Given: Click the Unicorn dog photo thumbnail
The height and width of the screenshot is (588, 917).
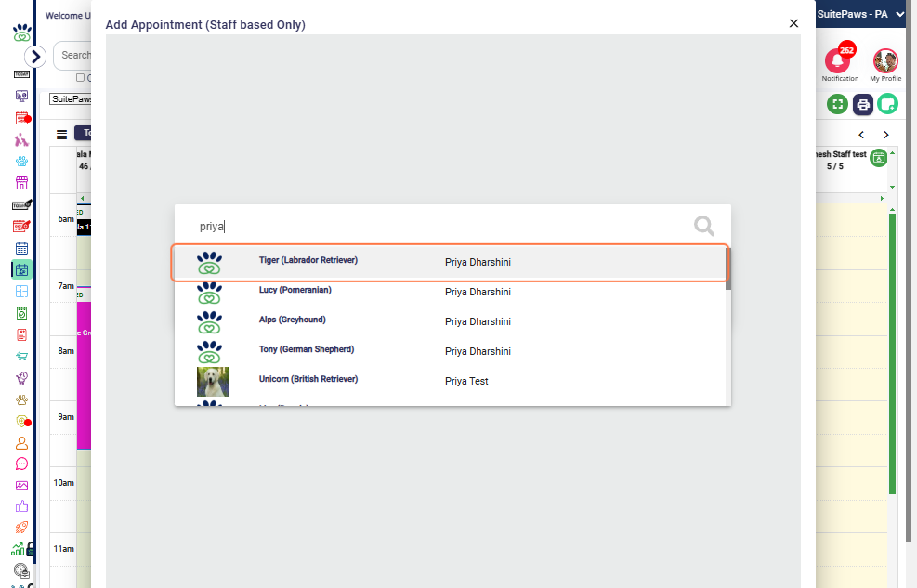Looking at the screenshot, I should pos(212,382).
